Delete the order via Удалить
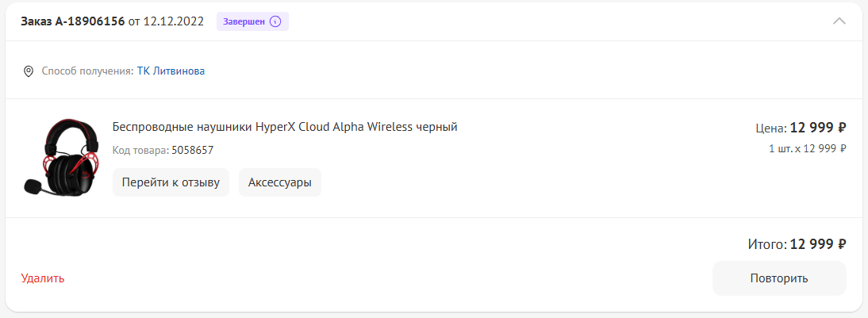The height and width of the screenshot is (318, 868). click(x=43, y=278)
